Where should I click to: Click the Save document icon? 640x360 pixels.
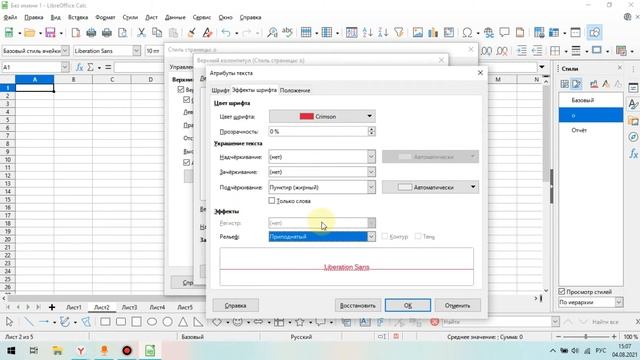(50, 33)
